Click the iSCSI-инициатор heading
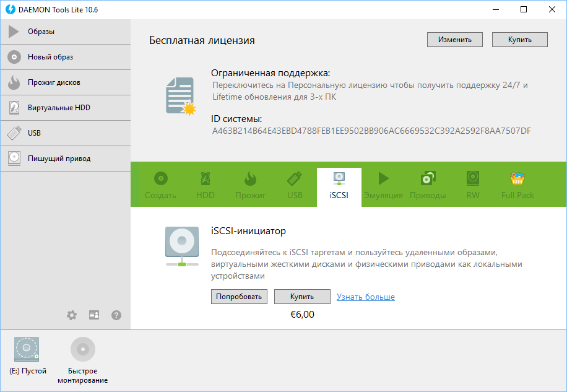 point(248,231)
